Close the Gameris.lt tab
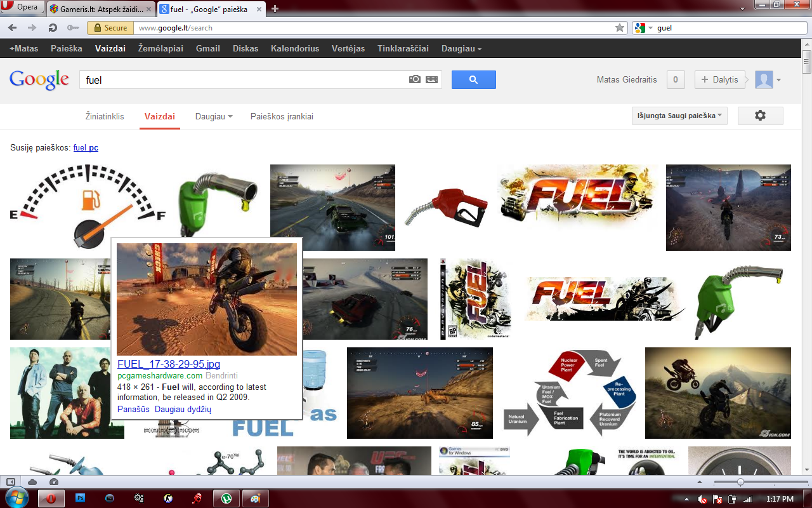The width and height of the screenshot is (812, 508). 149,9
